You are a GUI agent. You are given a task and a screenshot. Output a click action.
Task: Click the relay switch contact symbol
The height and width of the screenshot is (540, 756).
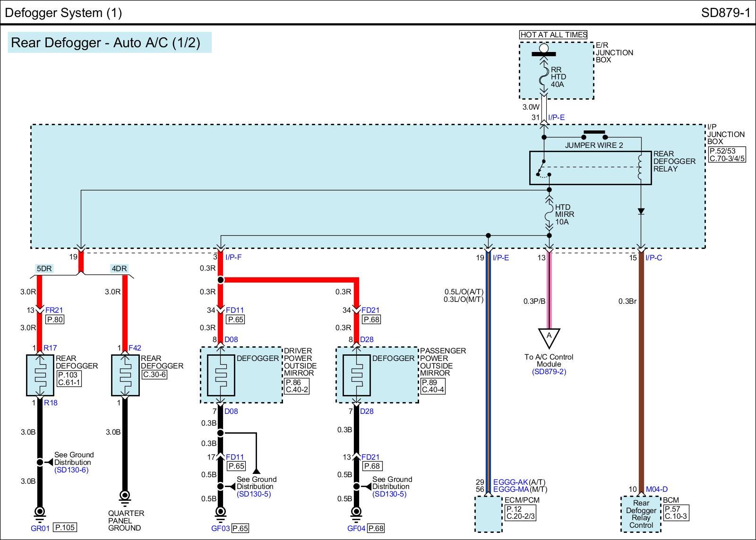coord(543,169)
